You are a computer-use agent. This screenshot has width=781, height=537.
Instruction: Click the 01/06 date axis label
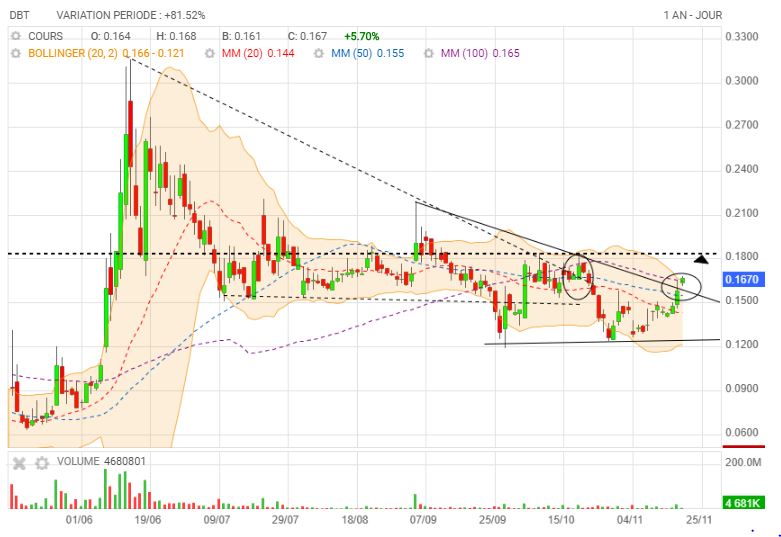pos(79,520)
